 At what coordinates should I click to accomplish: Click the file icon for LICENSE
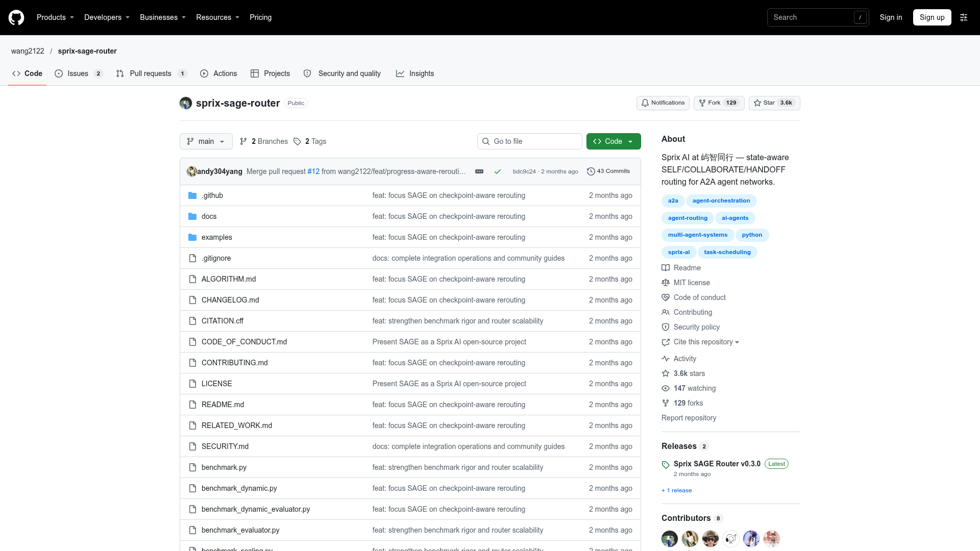(192, 384)
